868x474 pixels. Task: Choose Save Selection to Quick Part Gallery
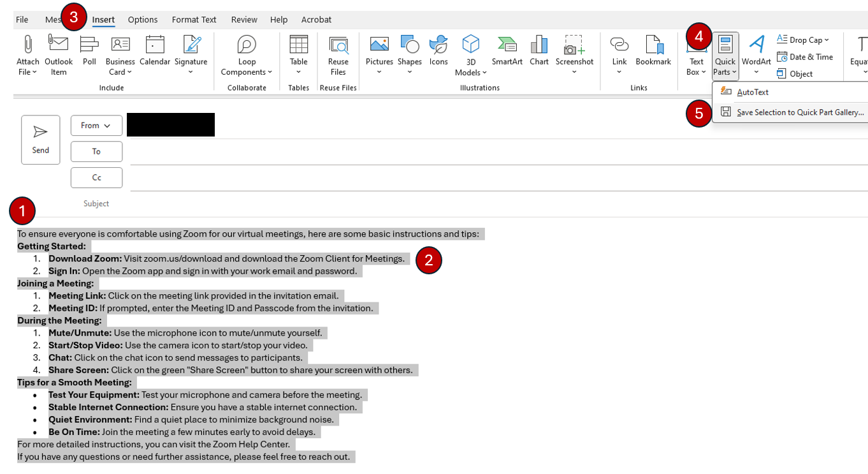pyautogui.click(x=790, y=112)
